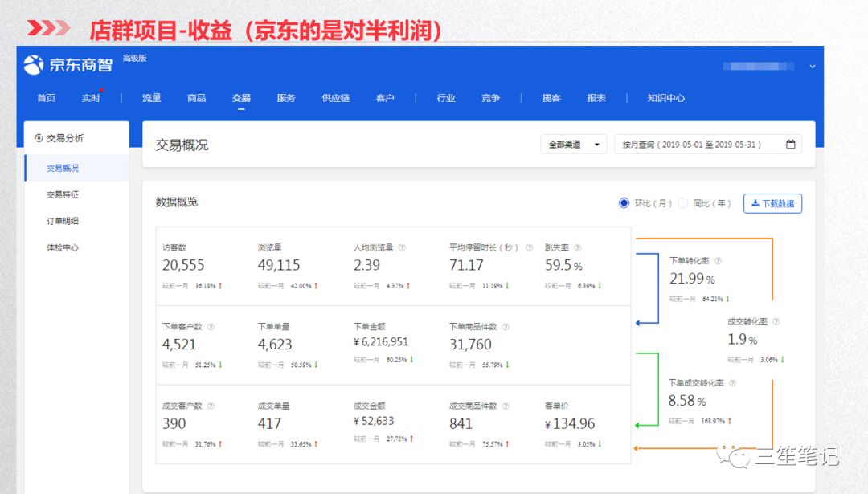Click the 成交转化率 value 1.9%
The width and height of the screenshot is (868, 494).
coord(743,339)
